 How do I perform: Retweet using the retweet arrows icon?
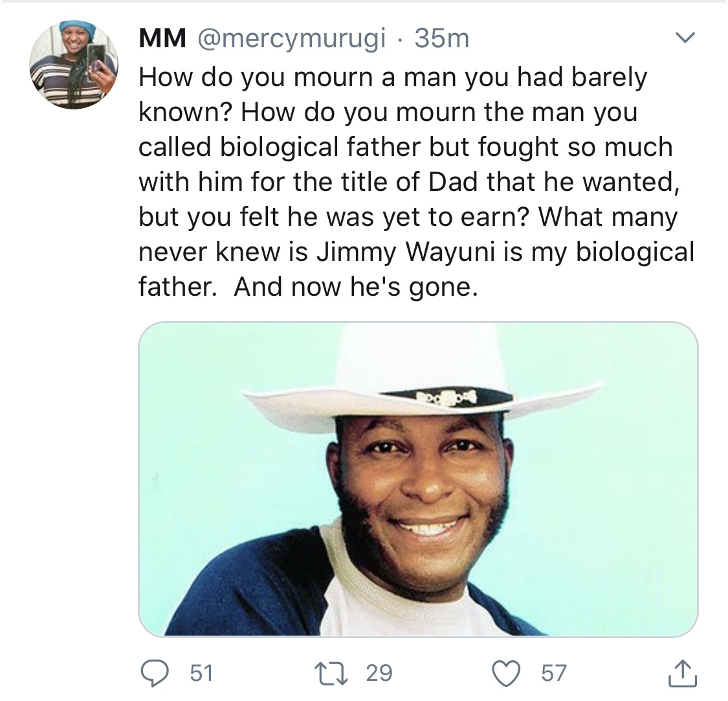click(x=331, y=673)
